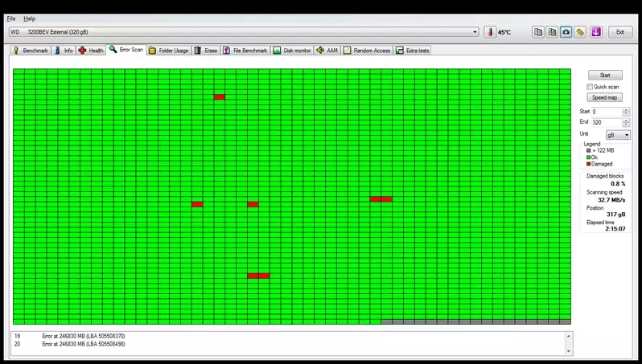
Task: Click the gray 122 MB legend swatch
Action: [x=588, y=150]
